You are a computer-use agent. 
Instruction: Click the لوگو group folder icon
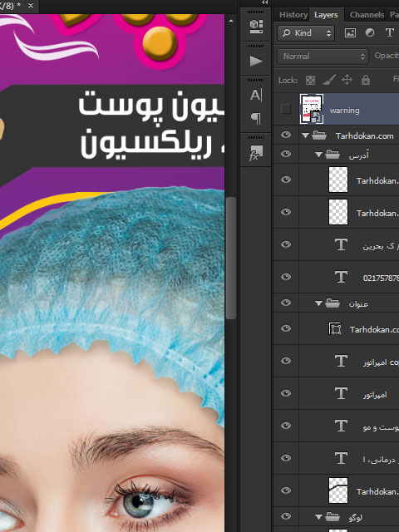coord(332,517)
